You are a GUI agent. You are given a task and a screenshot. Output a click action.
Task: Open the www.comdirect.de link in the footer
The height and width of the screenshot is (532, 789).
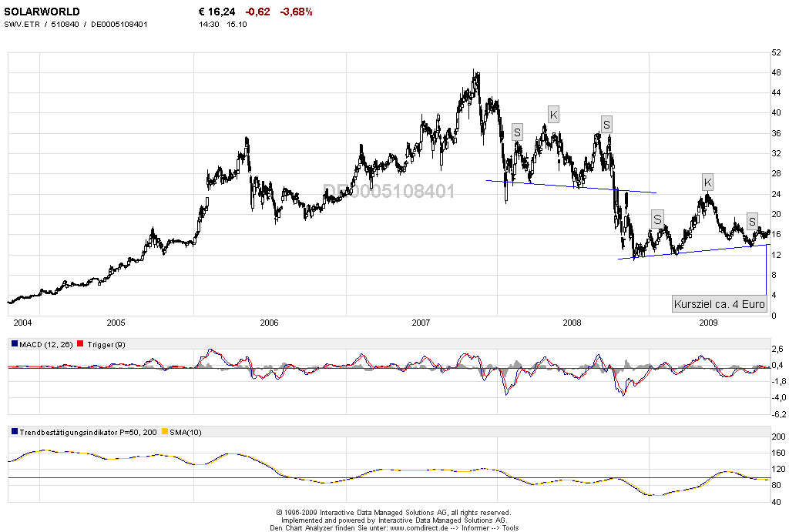(420, 528)
